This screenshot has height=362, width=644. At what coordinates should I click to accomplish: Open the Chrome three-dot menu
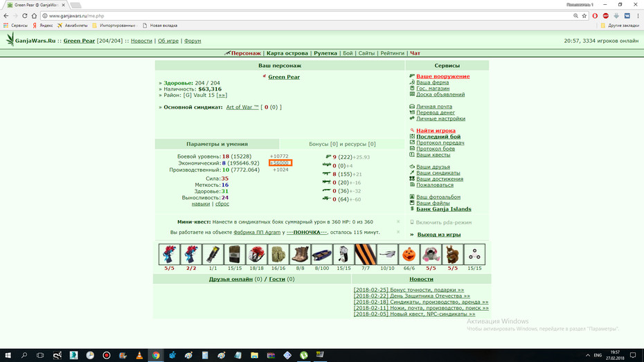coord(638,16)
